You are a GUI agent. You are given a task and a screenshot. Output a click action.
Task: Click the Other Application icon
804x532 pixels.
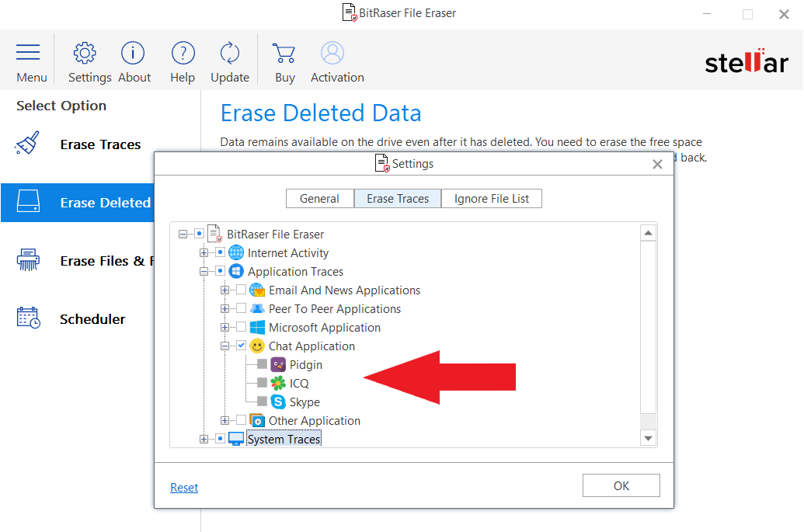point(257,420)
